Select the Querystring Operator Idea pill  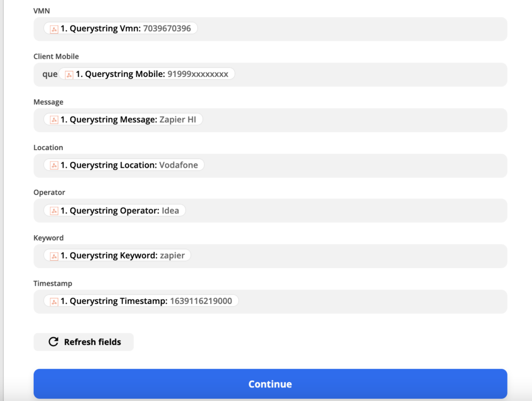tap(114, 210)
